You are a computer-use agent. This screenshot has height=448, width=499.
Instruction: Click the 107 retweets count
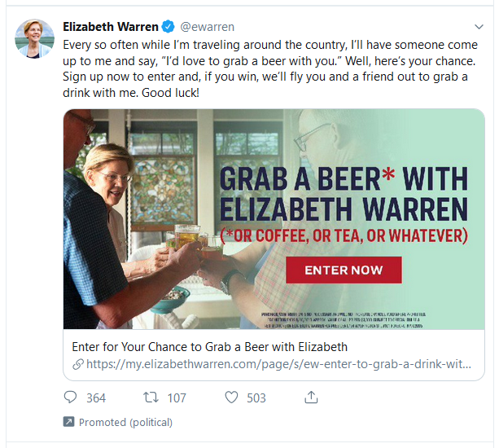[177, 398]
